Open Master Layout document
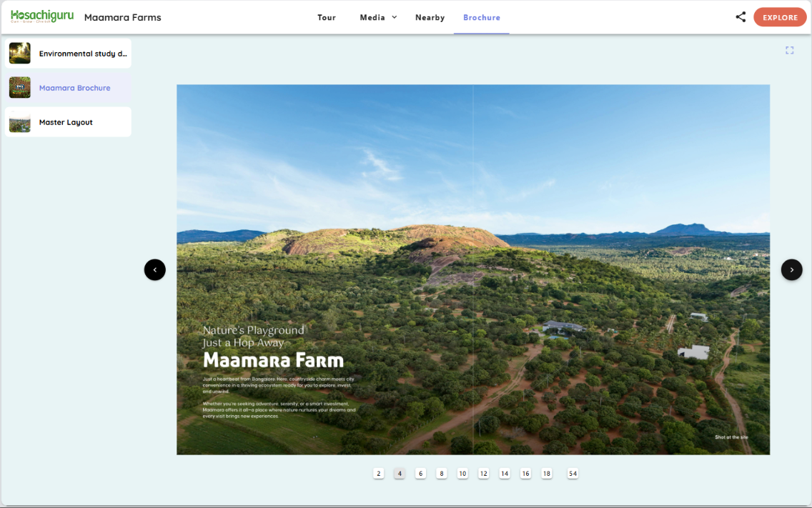The height and width of the screenshot is (508, 812). (x=68, y=122)
